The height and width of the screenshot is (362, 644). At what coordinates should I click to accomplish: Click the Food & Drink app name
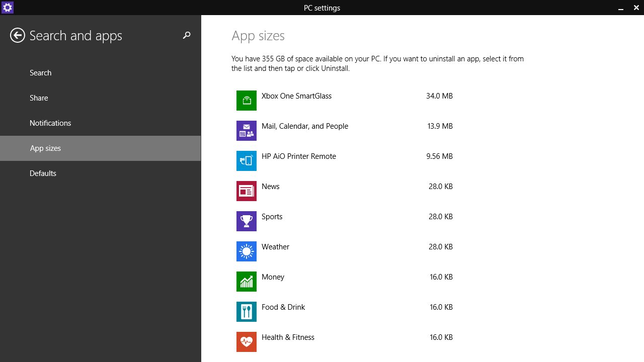click(x=283, y=307)
